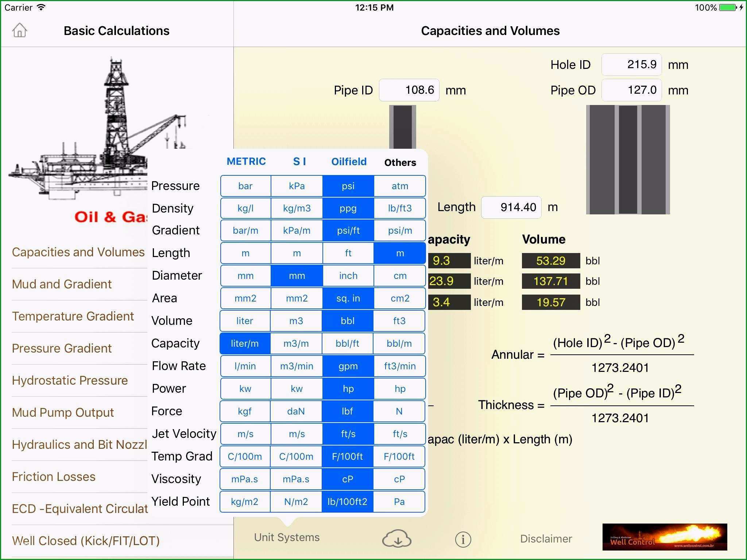Set Pressure unit to kPa
The height and width of the screenshot is (560, 747).
click(297, 186)
